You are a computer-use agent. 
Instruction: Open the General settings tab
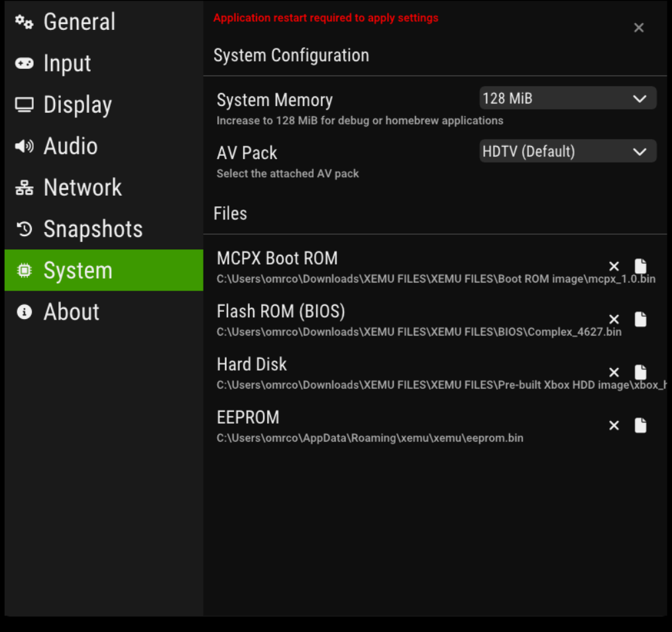coord(103,22)
